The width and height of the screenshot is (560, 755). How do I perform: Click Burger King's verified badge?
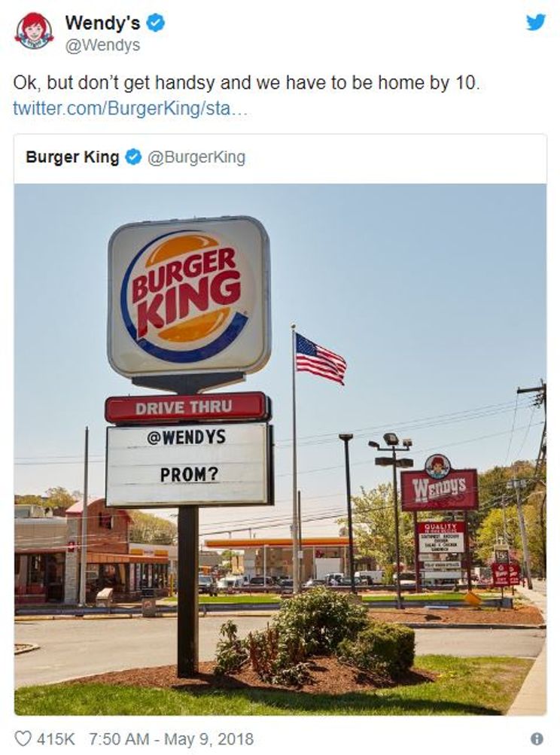[x=133, y=157]
